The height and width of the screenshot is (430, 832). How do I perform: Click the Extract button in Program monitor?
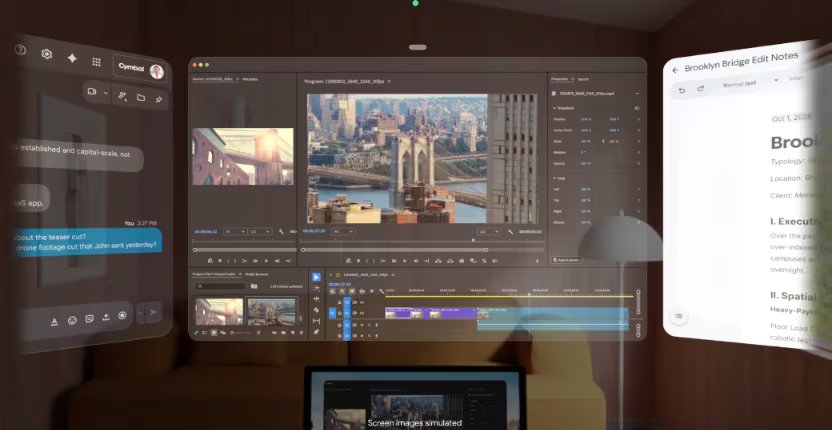450,261
